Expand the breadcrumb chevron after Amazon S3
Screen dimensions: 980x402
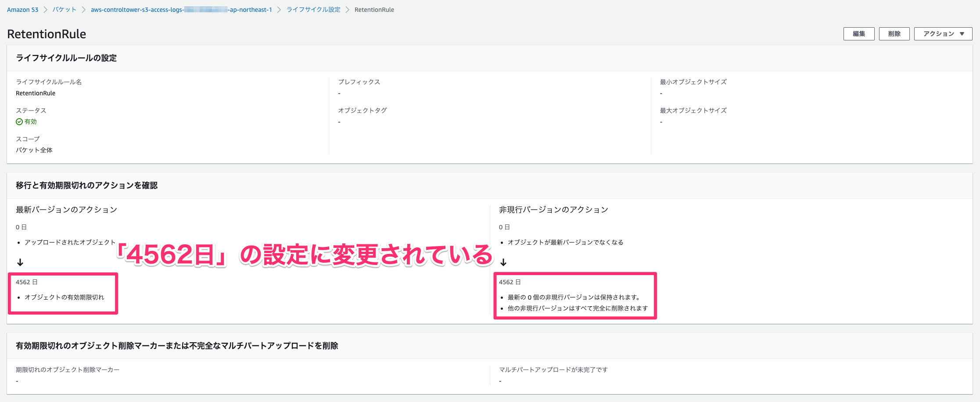[44, 9]
